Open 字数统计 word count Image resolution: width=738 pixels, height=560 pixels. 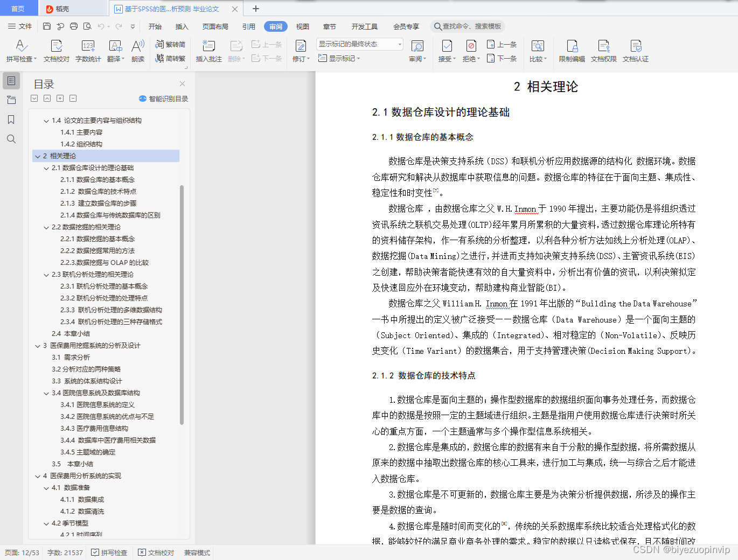click(88, 51)
